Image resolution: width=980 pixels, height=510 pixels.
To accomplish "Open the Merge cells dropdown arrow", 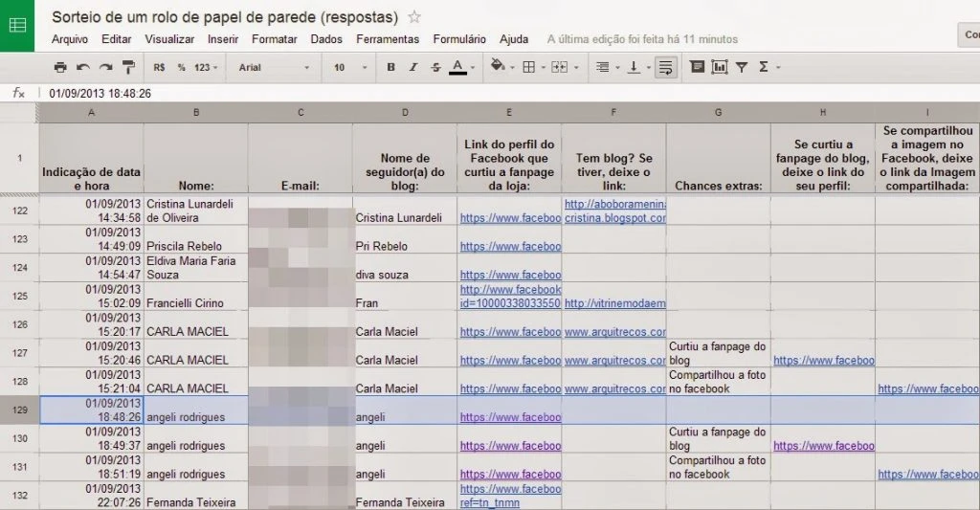I will click(576, 68).
